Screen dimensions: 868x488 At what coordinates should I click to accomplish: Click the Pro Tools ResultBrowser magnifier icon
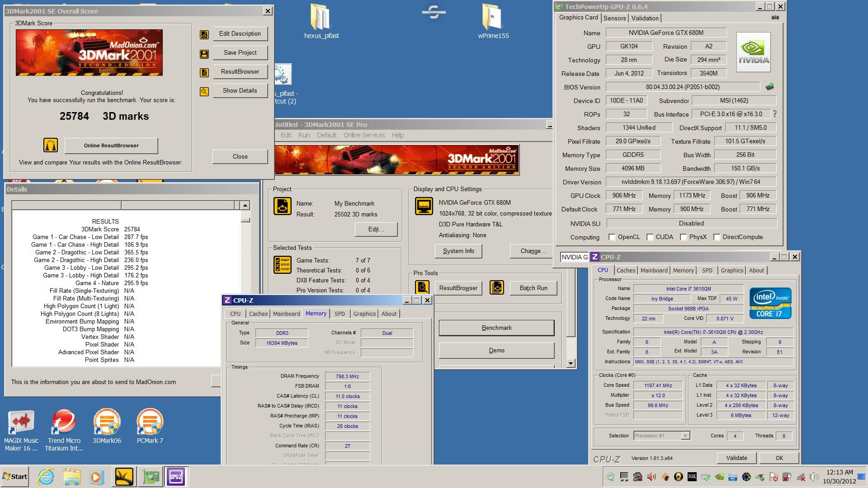422,287
